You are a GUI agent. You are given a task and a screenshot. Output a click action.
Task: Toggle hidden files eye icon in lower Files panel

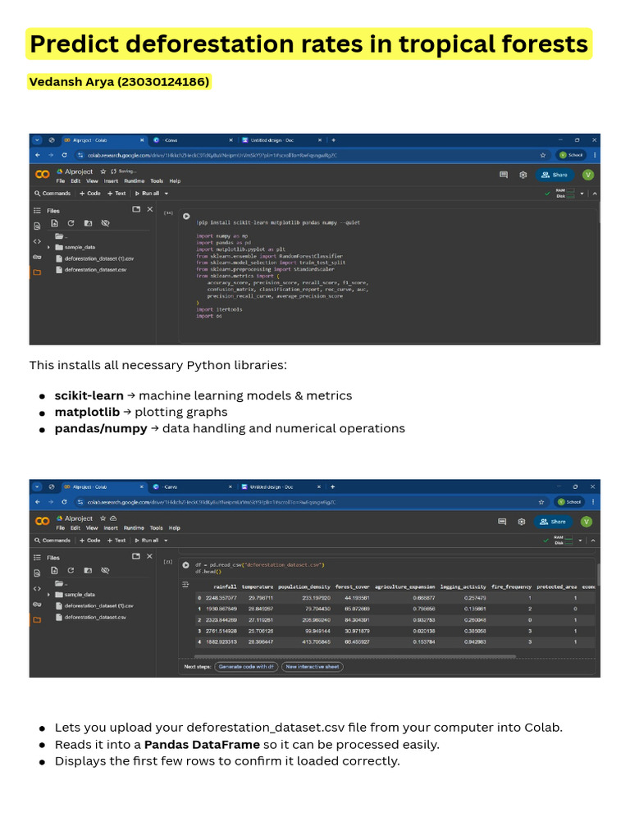point(105,571)
